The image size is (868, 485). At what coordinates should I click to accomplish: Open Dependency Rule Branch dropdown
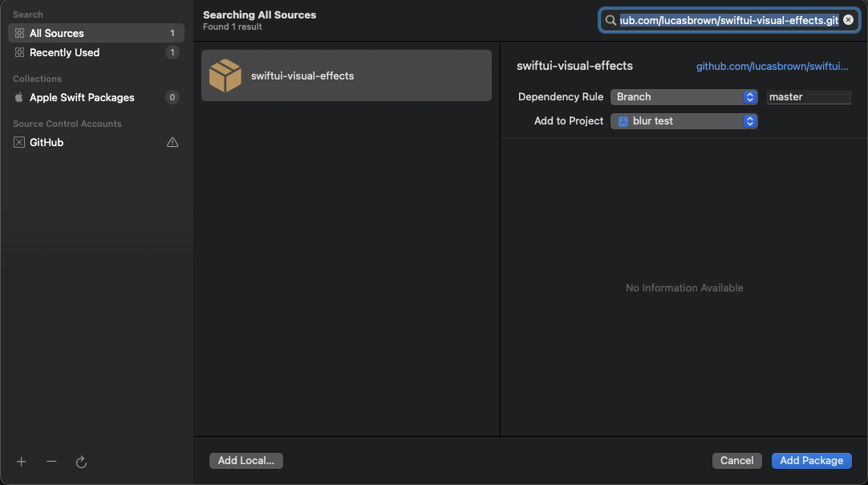tap(683, 97)
